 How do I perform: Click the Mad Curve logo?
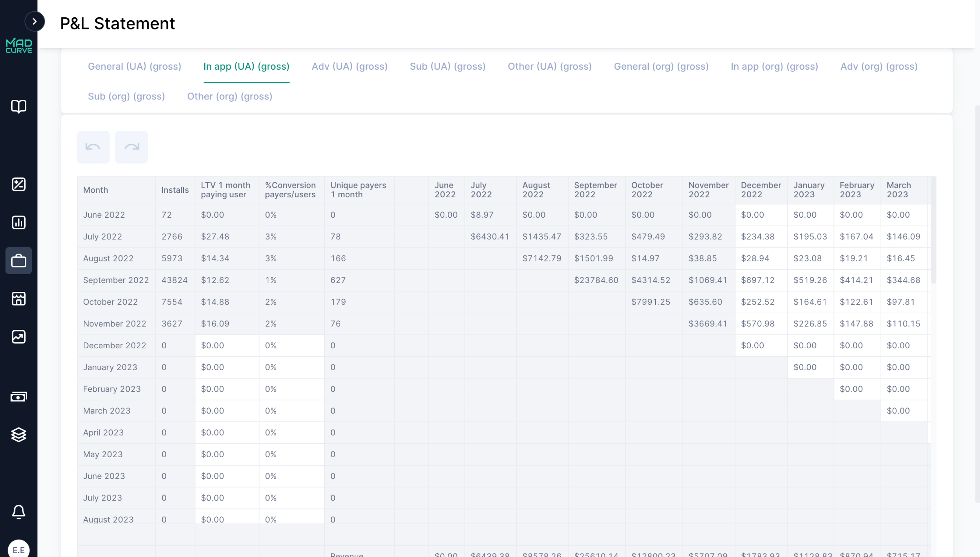[x=19, y=45]
